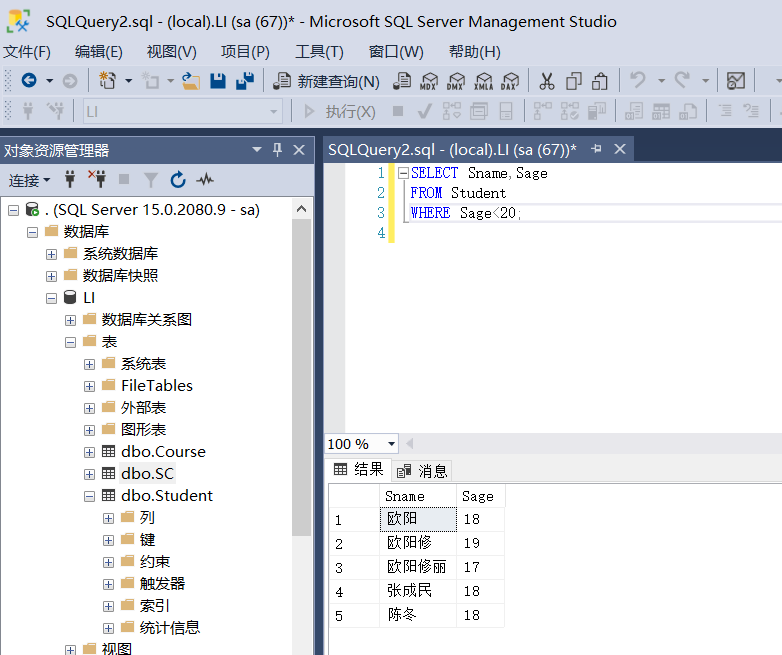The image size is (782, 655).
Task: Select the 索引 folder
Action: point(155,606)
